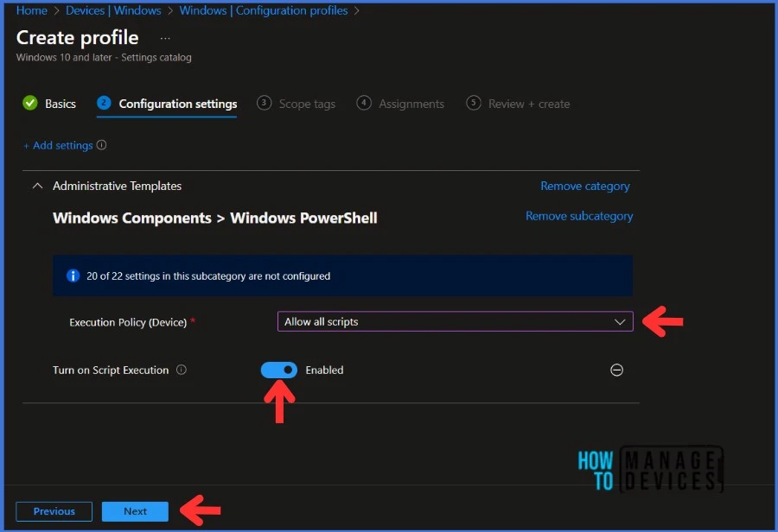The width and height of the screenshot is (778, 532).
Task: Click the step 4 circle icon
Action: coord(364,103)
